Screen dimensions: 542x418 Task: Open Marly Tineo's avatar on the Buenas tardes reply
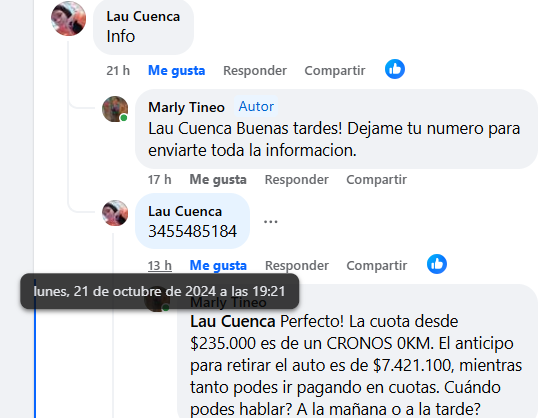[115, 109]
